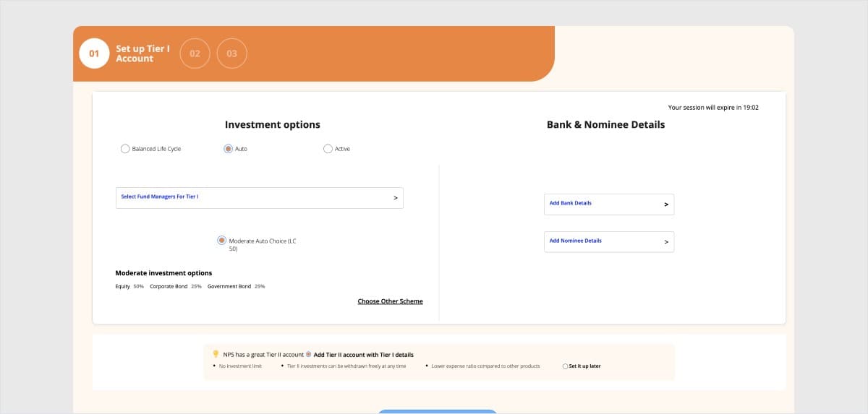The width and height of the screenshot is (868, 414).
Task: Click the session expiry timer text
Action: [713, 108]
